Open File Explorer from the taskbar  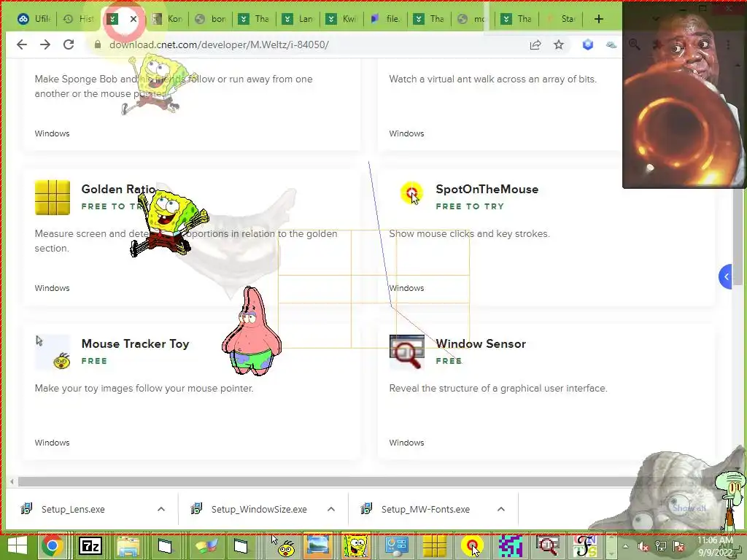click(x=128, y=546)
